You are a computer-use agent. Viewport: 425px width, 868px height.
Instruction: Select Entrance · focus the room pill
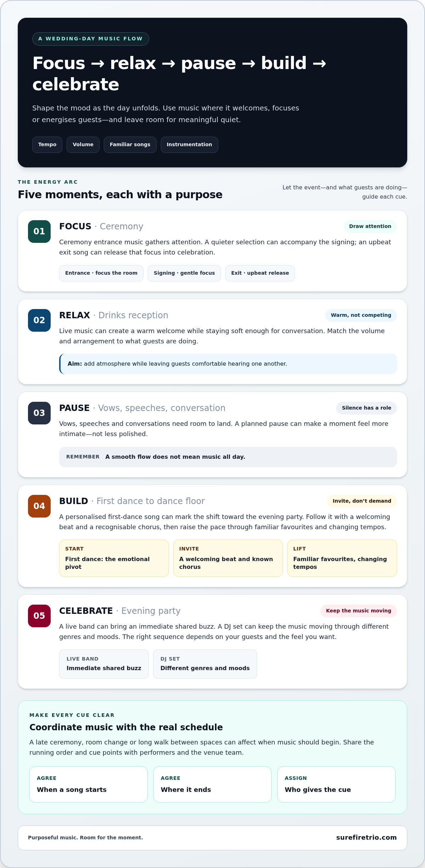coord(101,273)
